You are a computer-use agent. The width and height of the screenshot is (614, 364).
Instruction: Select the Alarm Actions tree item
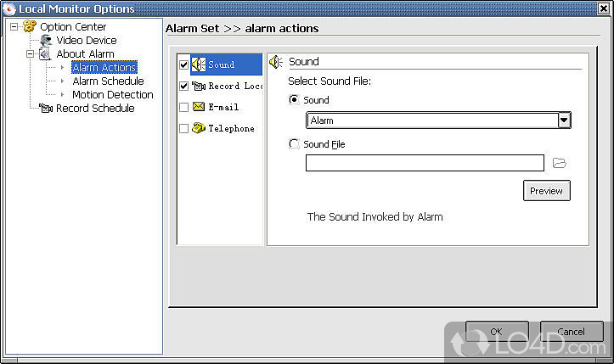tap(104, 67)
